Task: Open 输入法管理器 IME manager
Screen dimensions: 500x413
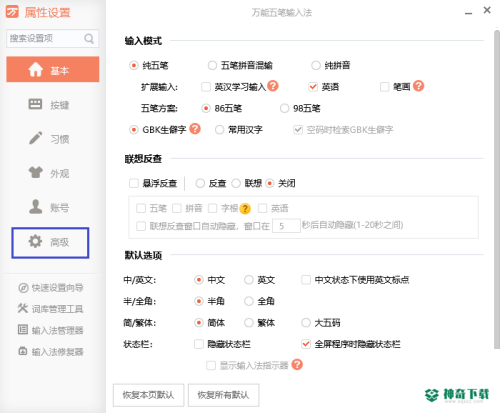Action: pyautogui.click(x=51, y=330)
